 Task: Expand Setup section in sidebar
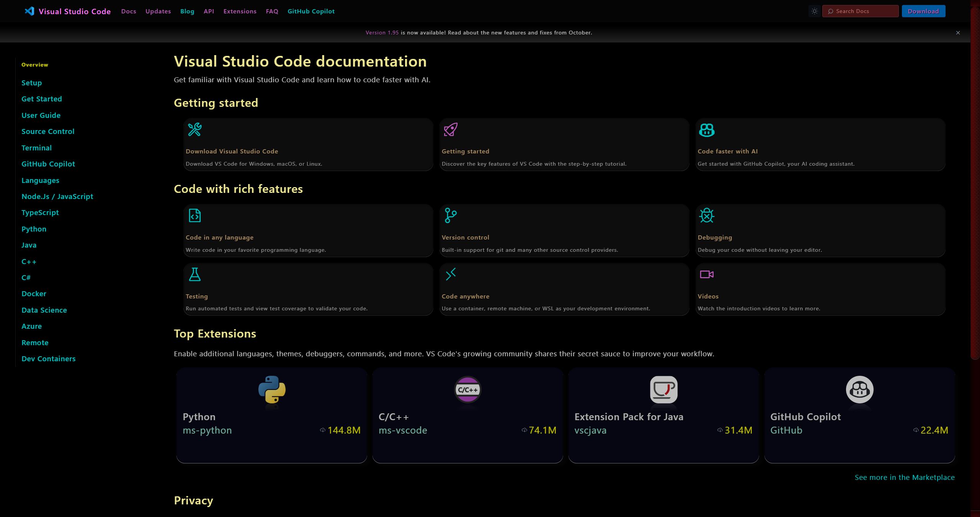(31, 83)
